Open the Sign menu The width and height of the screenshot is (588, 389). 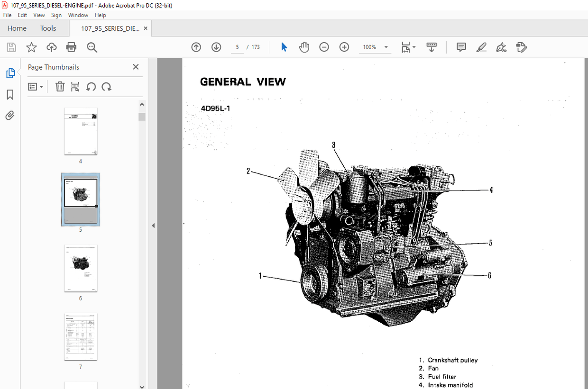(56, 15)
